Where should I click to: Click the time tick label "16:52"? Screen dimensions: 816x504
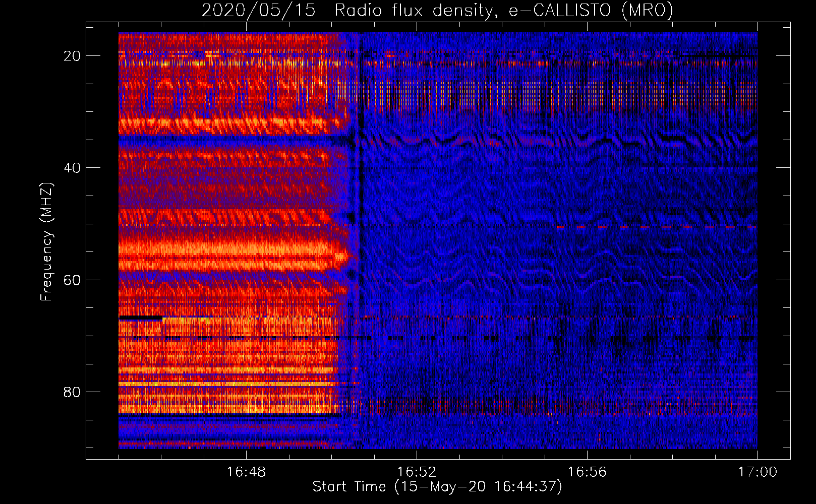click(417, 472)
